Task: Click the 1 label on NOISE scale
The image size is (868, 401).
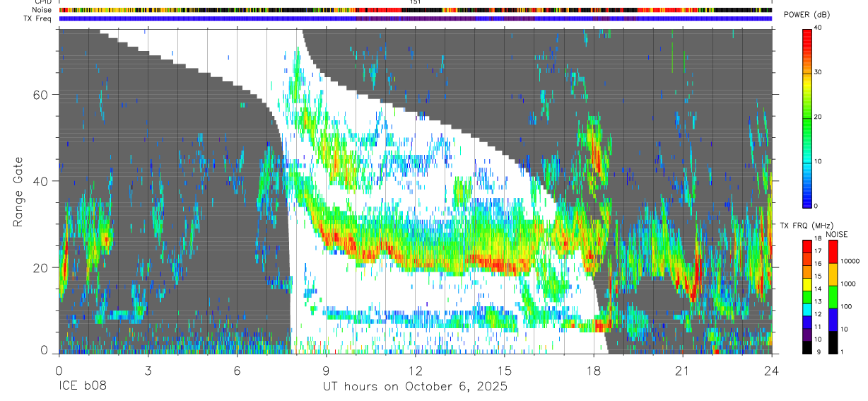Action: [x=842, y=352]
